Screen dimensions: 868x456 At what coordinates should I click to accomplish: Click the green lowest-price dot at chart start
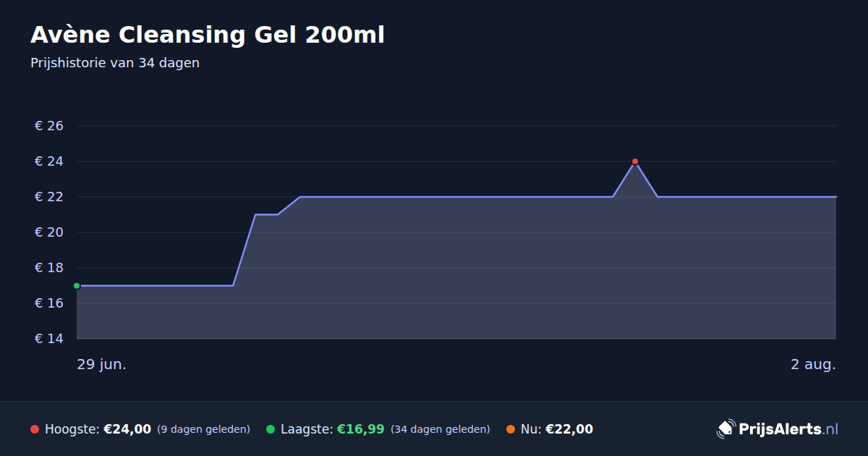pos(77,286)
